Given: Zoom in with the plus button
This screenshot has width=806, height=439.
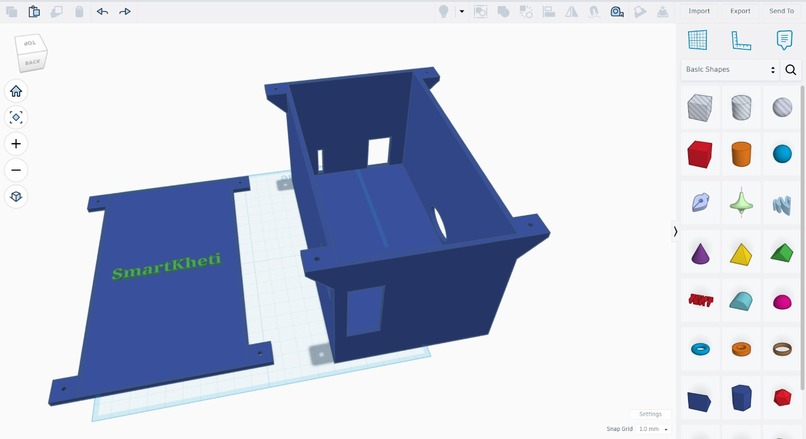Looking at the screenshot, I should pos(16,143).
